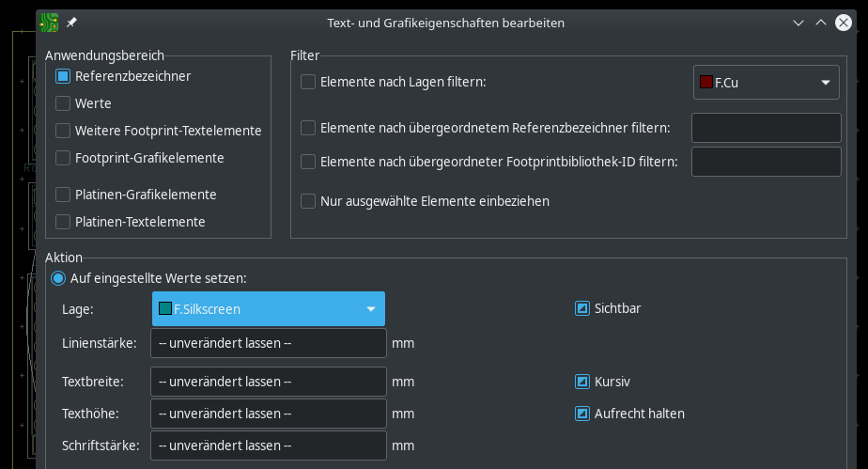868x469 pixels.
Task: Click the Linienstärke input field
Action: click(269, 343)
